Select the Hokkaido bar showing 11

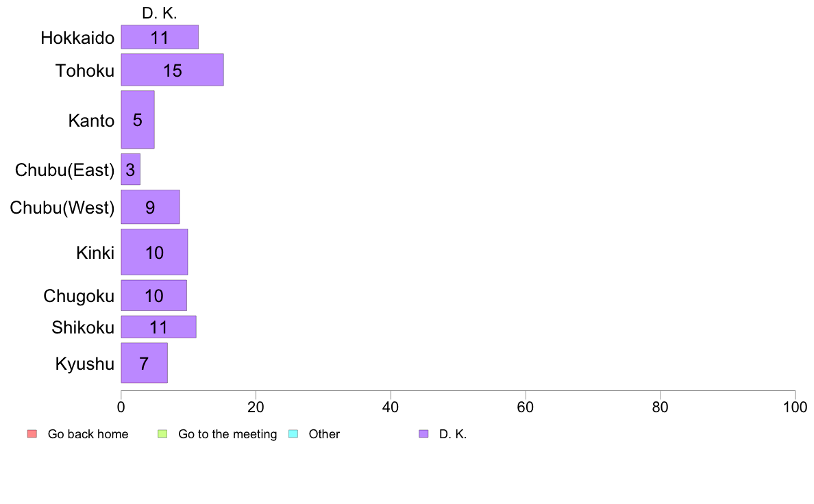click(160, 38)
